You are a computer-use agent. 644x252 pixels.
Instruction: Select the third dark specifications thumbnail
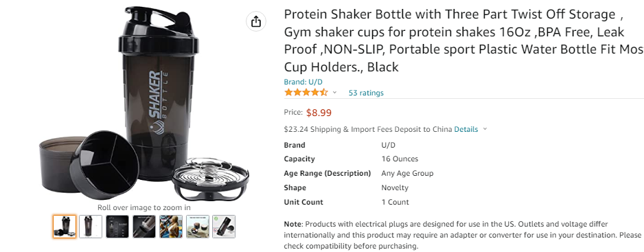(x=117, y=227)
